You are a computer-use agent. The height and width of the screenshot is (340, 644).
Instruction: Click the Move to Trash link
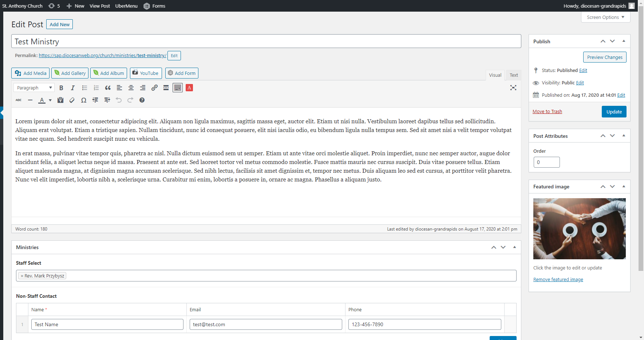[547, 111]
